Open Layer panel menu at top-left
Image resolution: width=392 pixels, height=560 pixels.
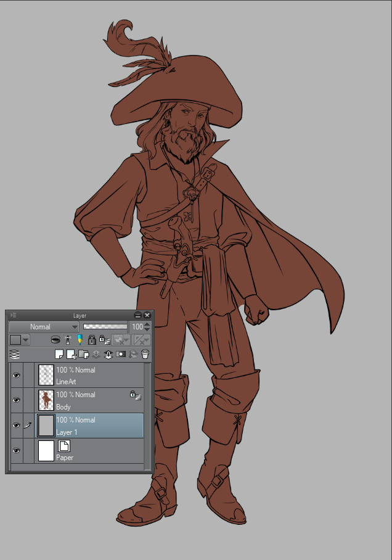pyautogui.click(x=14, y=315)
